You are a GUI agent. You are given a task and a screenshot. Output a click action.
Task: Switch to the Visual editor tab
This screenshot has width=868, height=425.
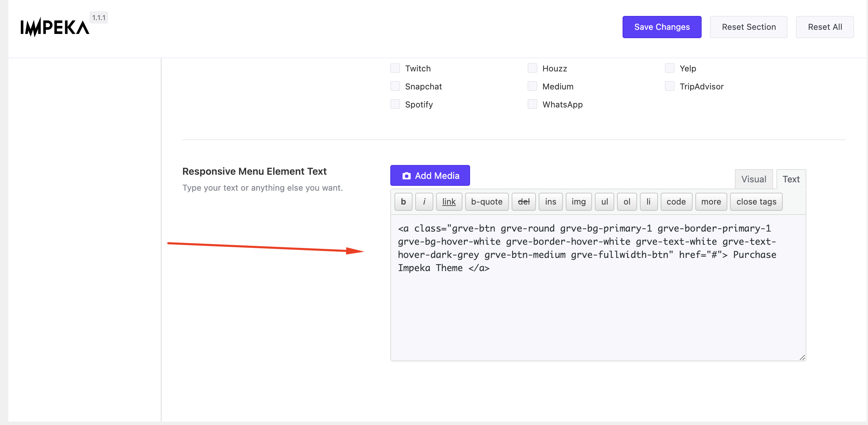754,179
